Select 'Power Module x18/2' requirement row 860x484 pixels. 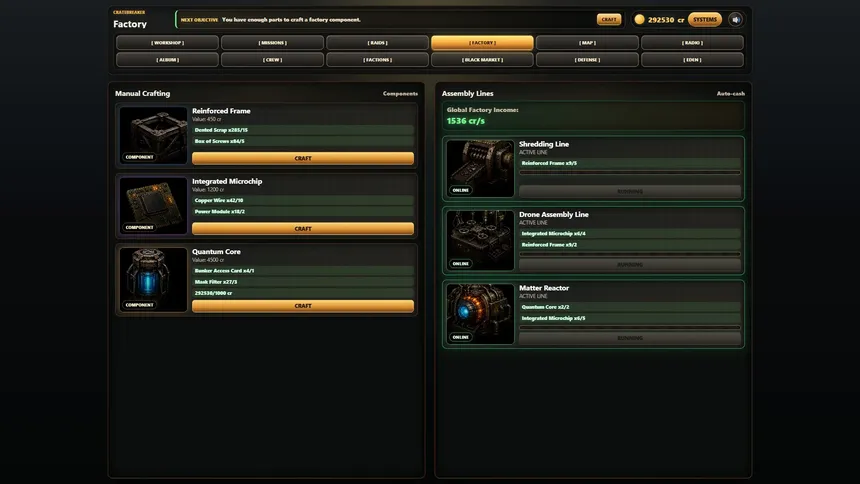pyautogui.click(x=303, y=211)
